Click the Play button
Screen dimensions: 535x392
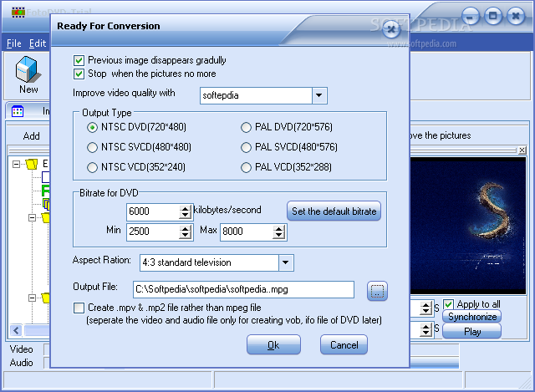(472, 331)
